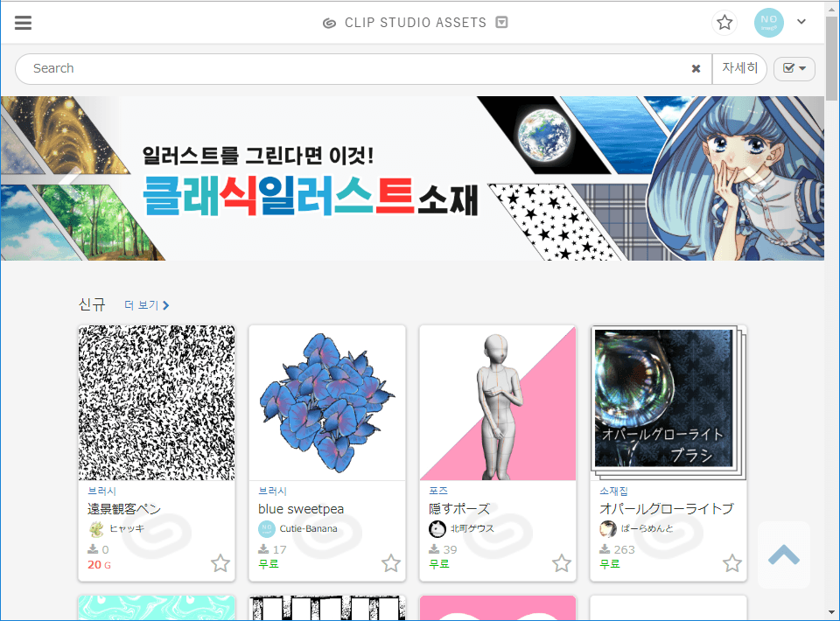Click the CLIP STUDIO ASSETS logo
This screenshot has height=621, width=840.
[x=413, y=22]
